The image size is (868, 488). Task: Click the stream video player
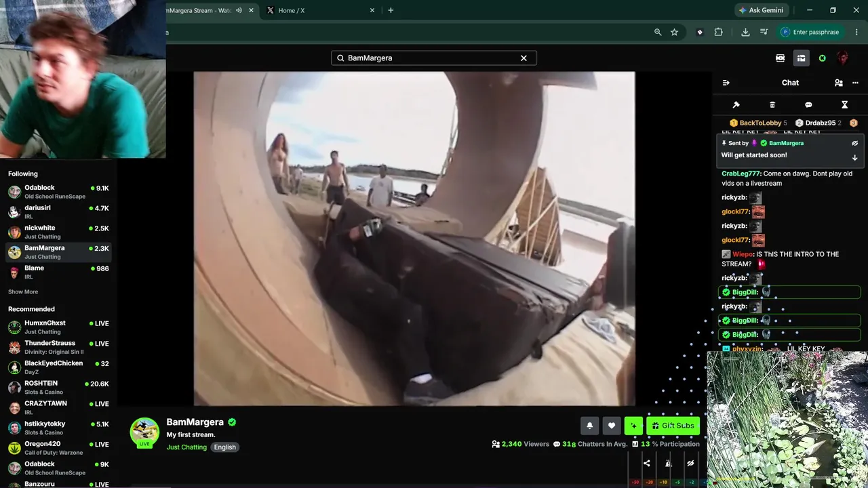414,239
